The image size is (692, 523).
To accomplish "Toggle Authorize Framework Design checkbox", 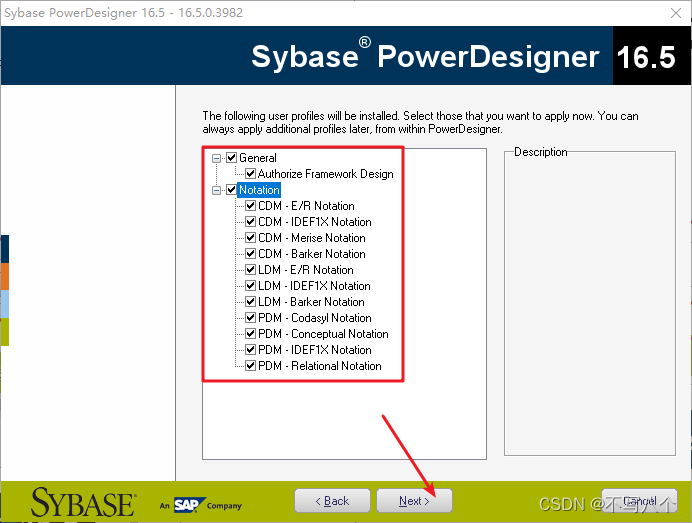I will click(251, 173).
